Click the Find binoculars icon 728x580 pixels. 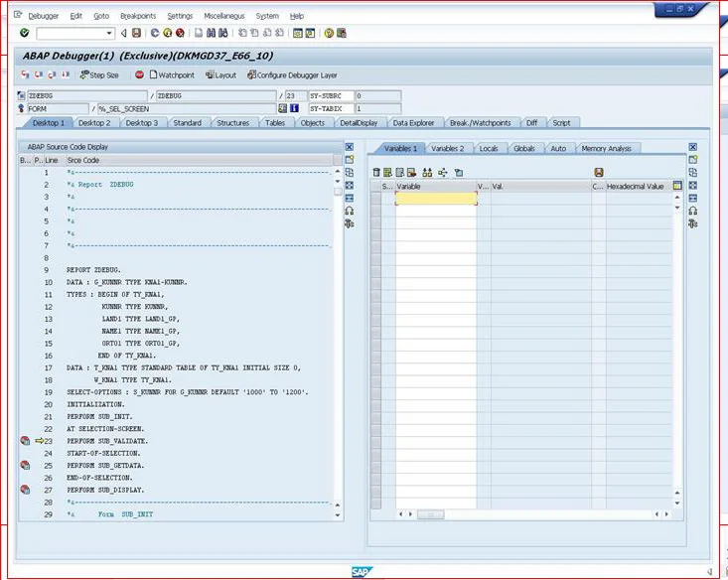pos(211,33)
